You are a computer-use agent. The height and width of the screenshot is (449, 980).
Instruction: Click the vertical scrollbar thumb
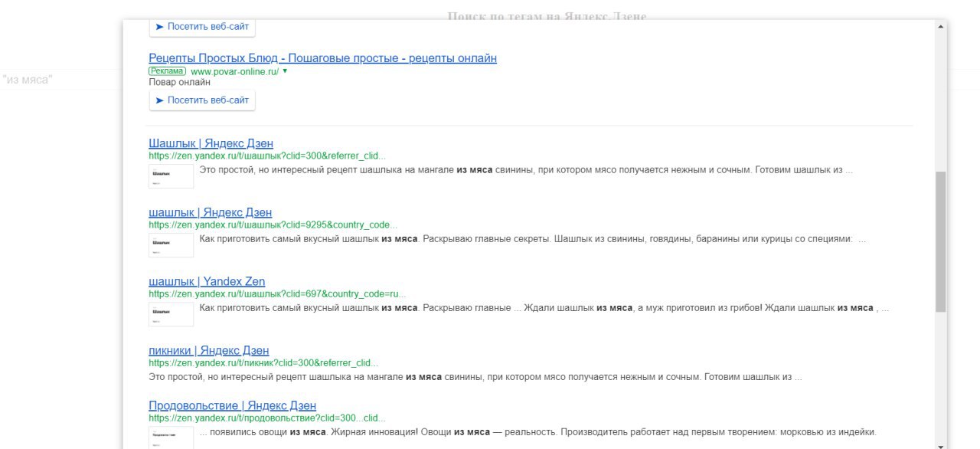coord(940,241)
